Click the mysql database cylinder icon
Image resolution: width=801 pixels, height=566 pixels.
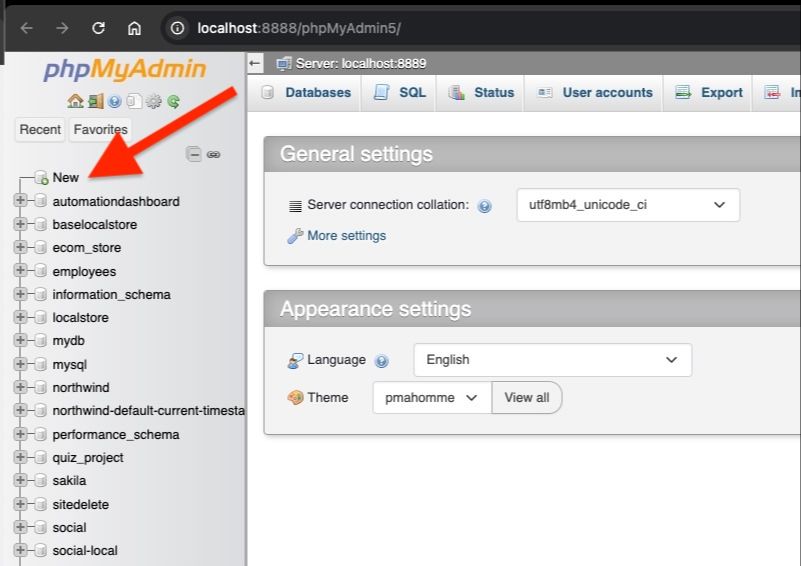pos(41,364)
